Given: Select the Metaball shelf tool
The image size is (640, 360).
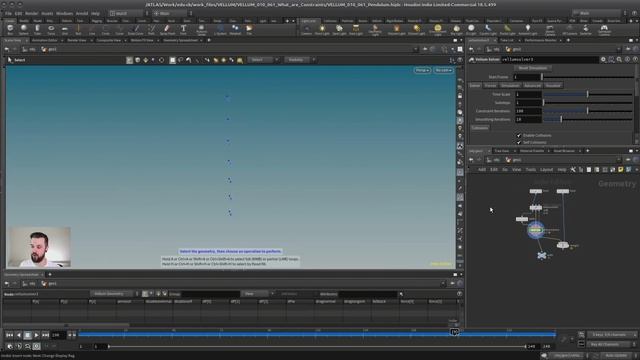Looking at the screenshot, I should pyautogui.click(x=235, y=29).
